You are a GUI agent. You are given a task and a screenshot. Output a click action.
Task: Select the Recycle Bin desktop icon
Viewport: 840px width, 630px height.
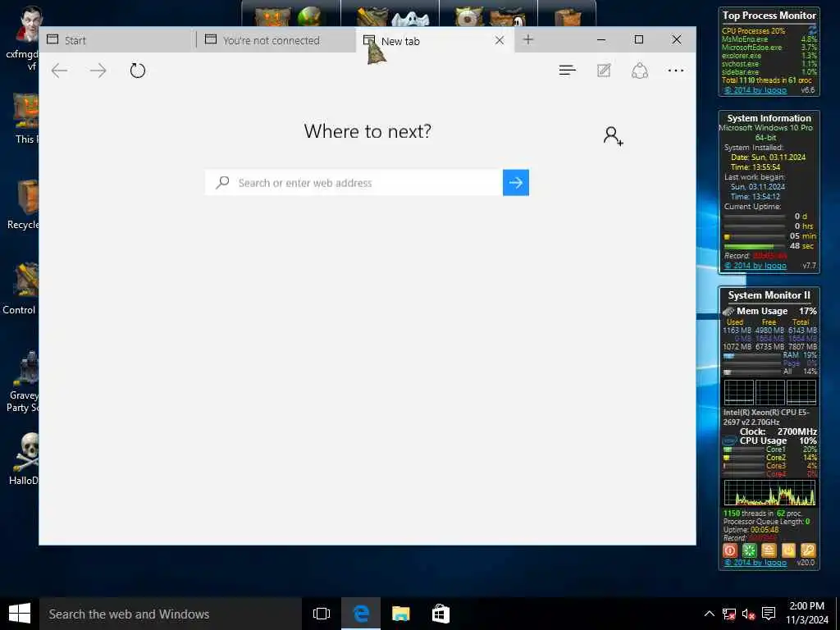pos(24,204)
